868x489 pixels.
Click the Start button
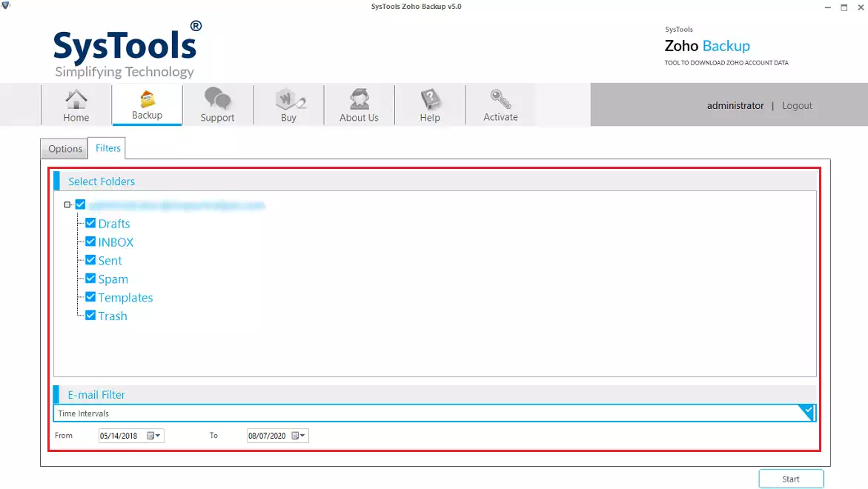click(791, 479)
